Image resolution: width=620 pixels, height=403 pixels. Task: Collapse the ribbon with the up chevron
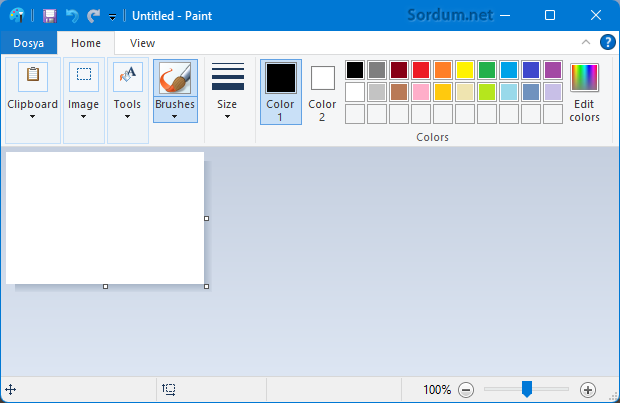586,42
